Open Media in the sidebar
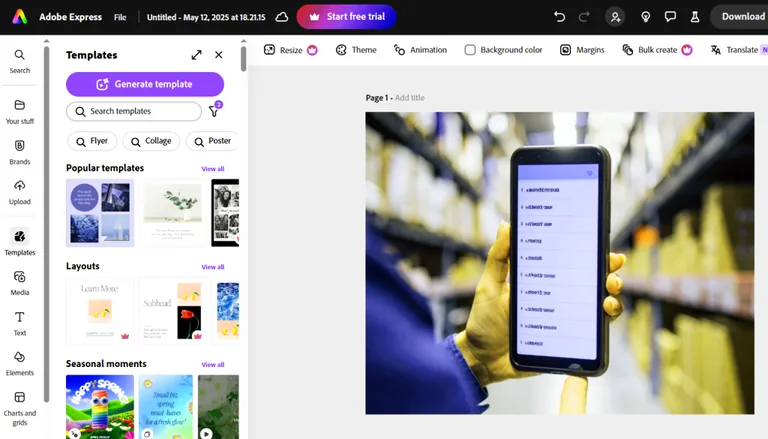 20,283
